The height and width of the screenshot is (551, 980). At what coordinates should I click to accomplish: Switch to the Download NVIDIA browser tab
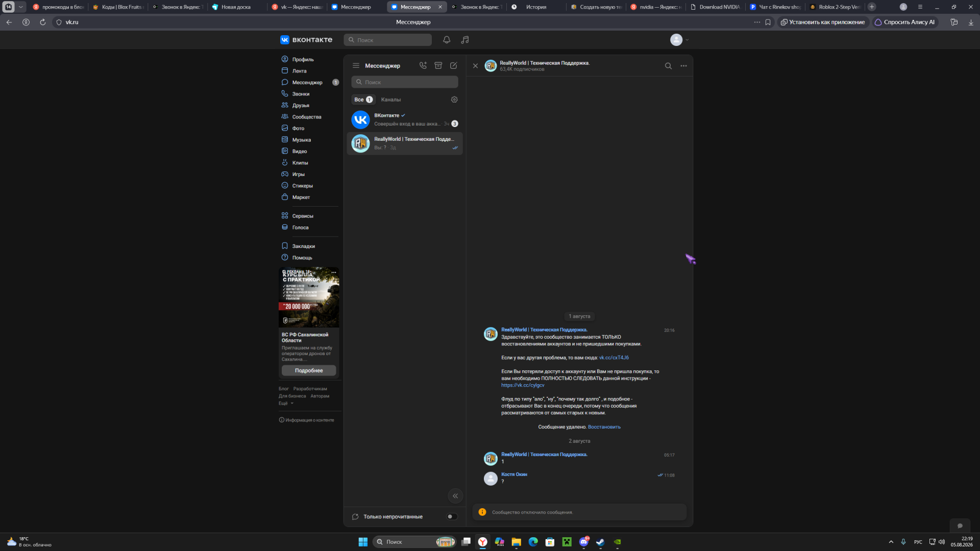click(x=715, y=7)
